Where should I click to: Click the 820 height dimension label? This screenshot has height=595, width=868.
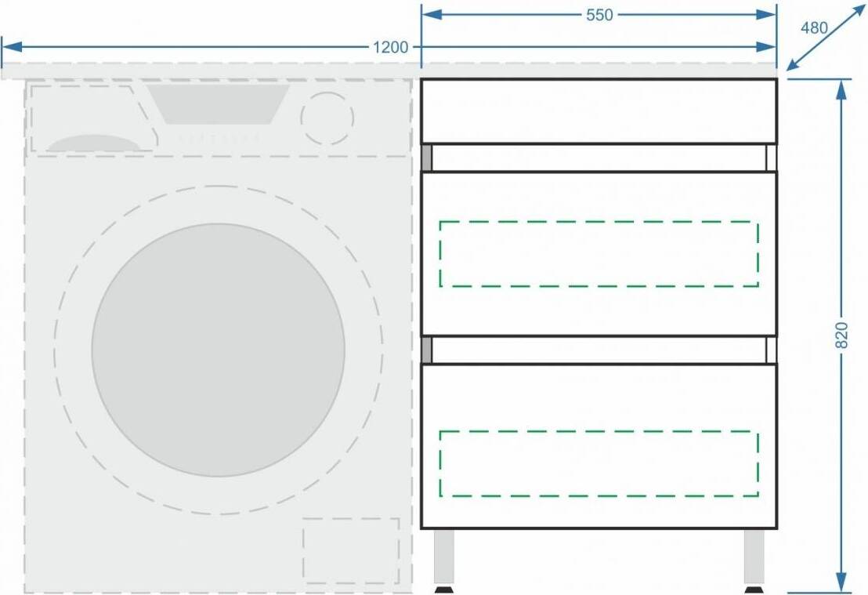(x=842, y=336)
